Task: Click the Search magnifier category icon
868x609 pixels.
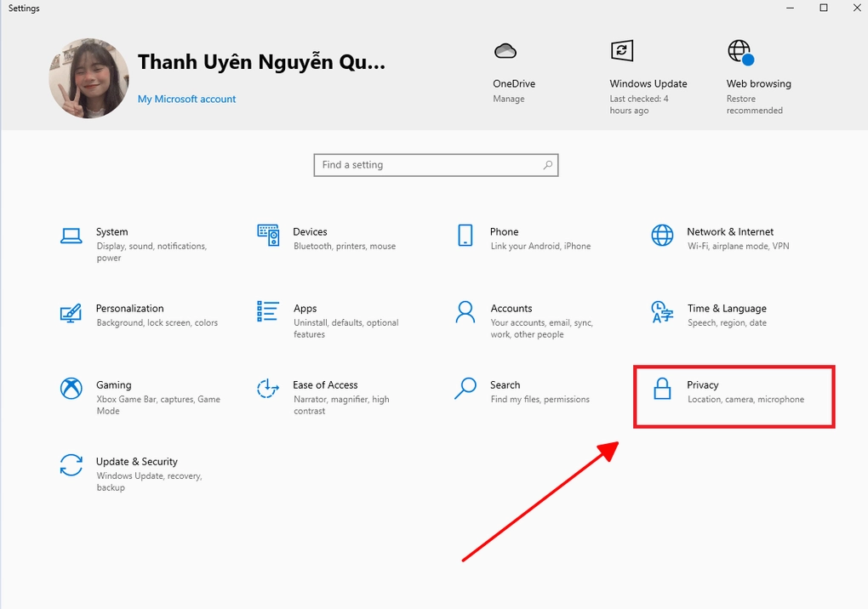Action: pyautogui.click(x=465, y=389)
